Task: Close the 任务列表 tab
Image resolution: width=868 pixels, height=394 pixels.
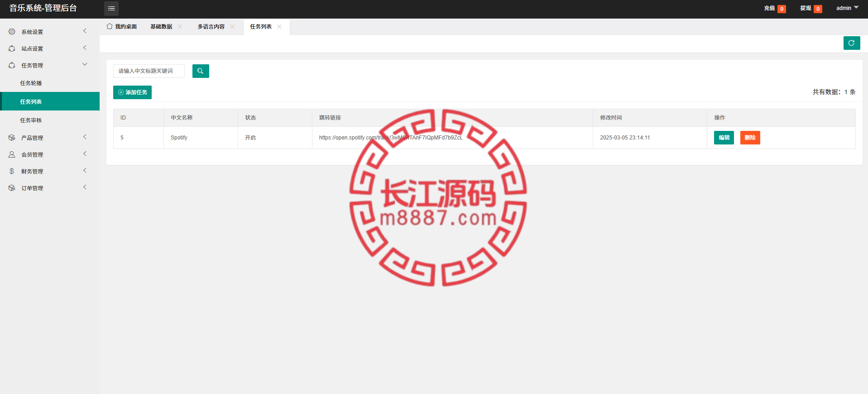Action: [x=279, y=27]
